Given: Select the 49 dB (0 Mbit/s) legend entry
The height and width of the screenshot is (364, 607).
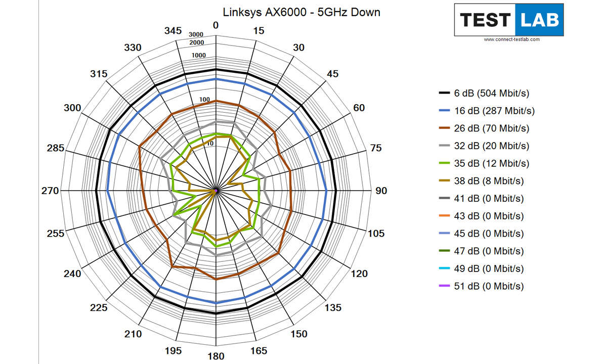Looking at the screenshot, I should click(482, 268).
